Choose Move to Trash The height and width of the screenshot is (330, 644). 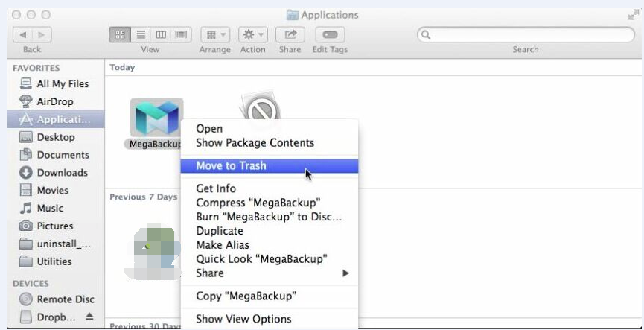tap(270, 166)
